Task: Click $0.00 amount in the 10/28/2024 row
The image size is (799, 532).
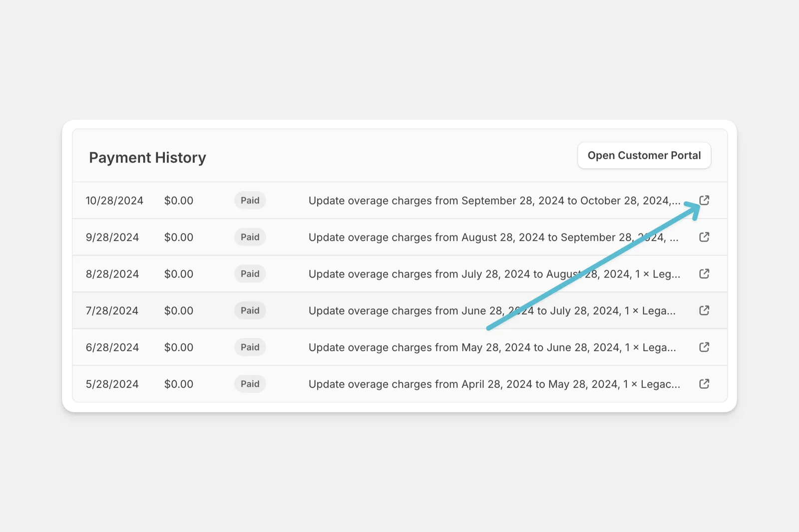Action: 179,201
